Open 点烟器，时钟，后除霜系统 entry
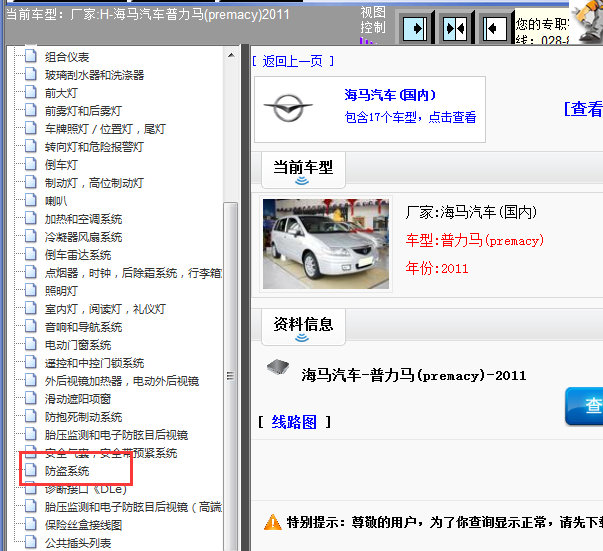The image size is (603, 551). click(133, 273)
